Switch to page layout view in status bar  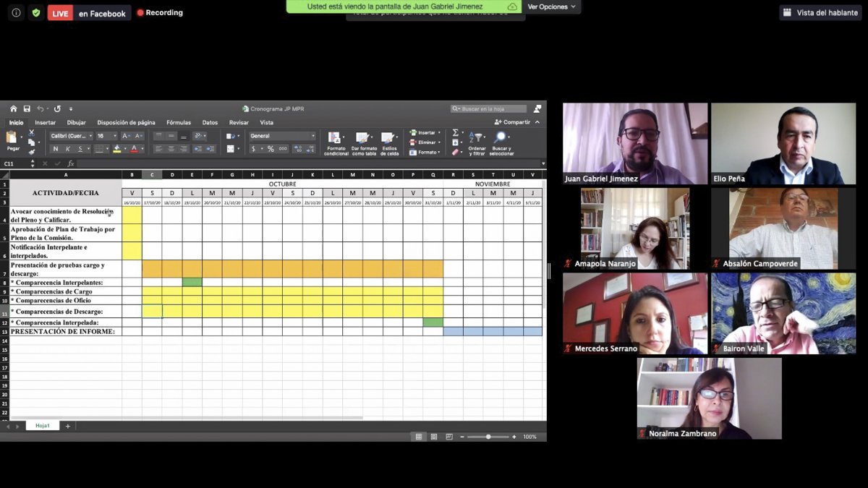434,437
